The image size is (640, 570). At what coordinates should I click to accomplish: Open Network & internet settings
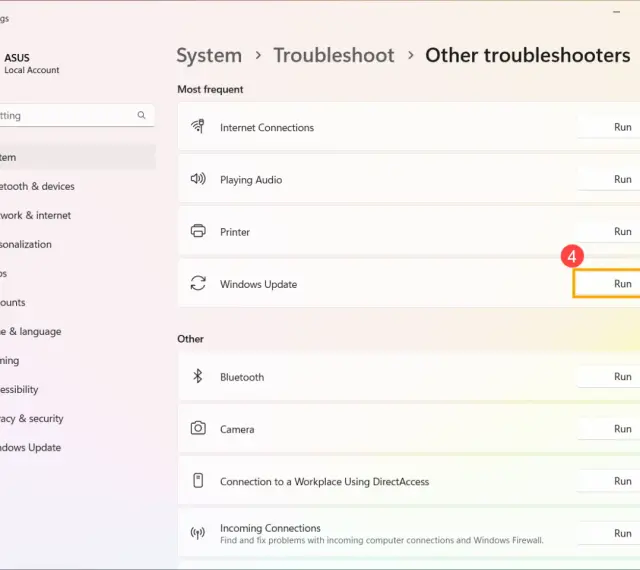click(x=36, y=215)
